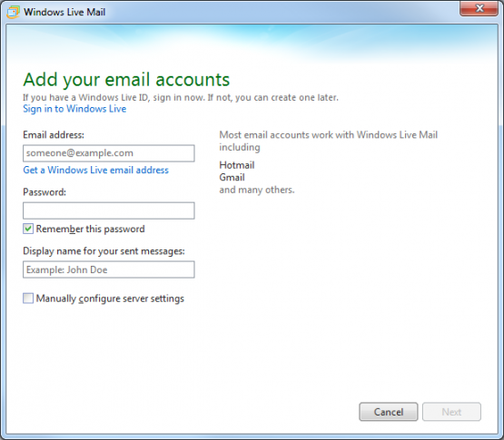Click the 'Email address:' label

54,135
